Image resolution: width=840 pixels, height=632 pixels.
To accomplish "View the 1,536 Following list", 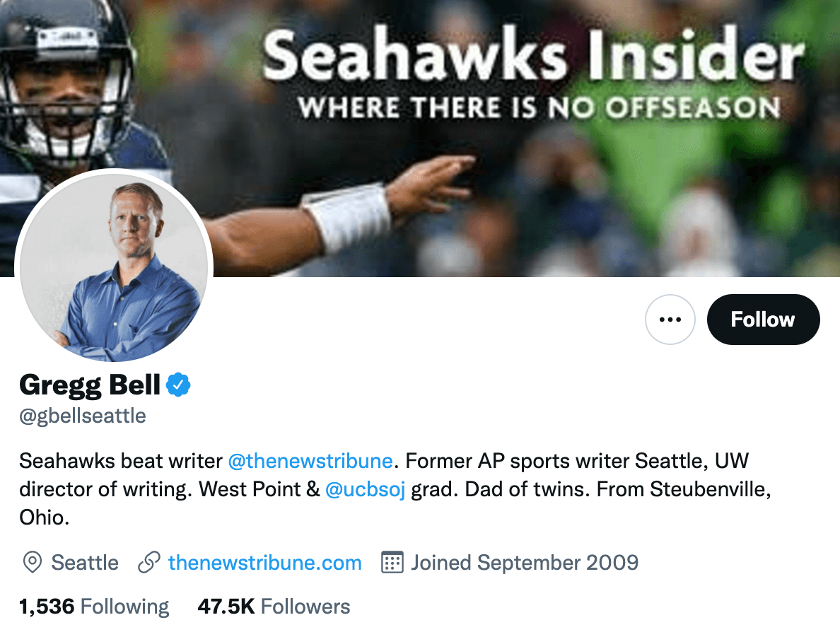I will (93, 606).
